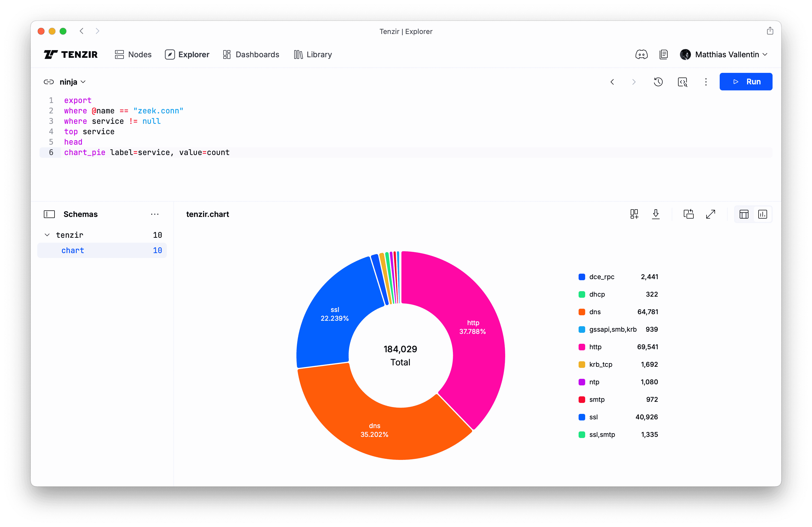Open the pipeline history icon

coord(659,82)
